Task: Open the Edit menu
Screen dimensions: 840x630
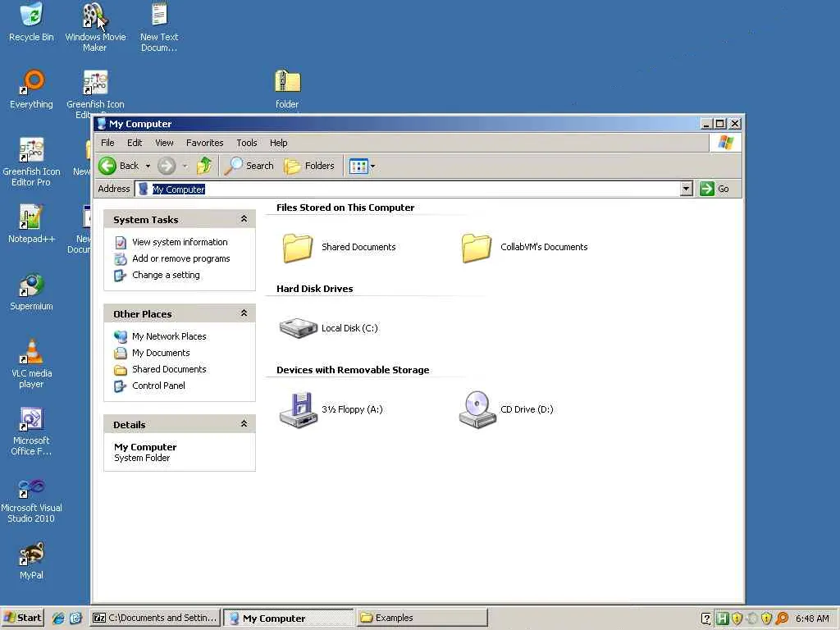Action: (135, 143)
